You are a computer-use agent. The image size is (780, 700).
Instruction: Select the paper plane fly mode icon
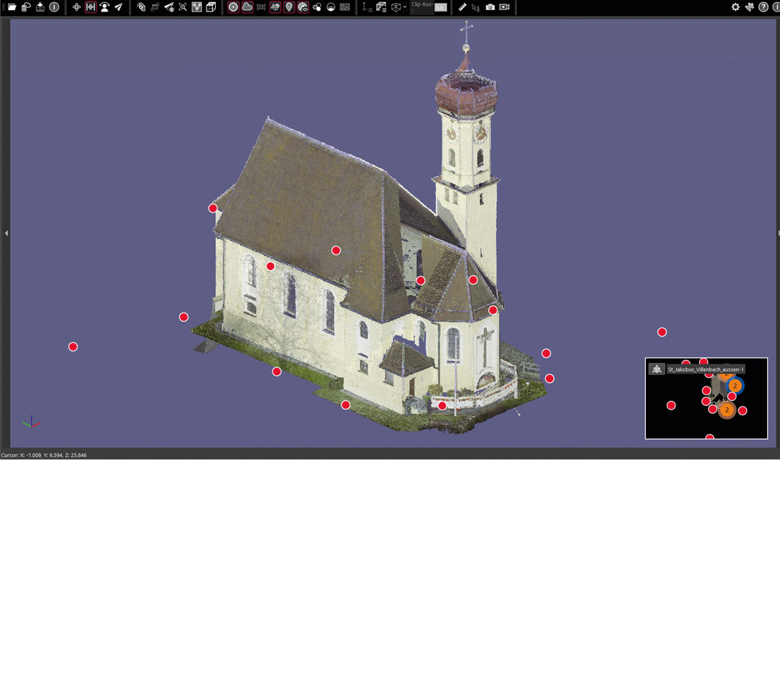(x=119, y=7)
